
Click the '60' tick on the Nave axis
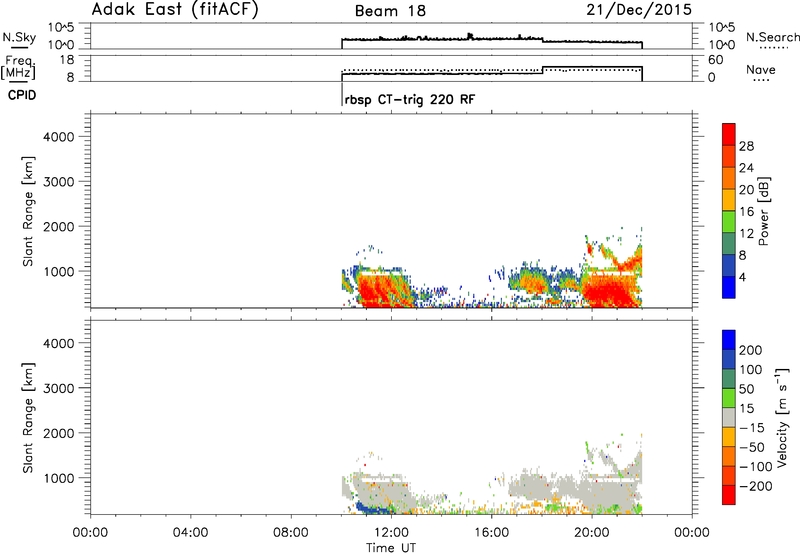[x=715, y=60]
